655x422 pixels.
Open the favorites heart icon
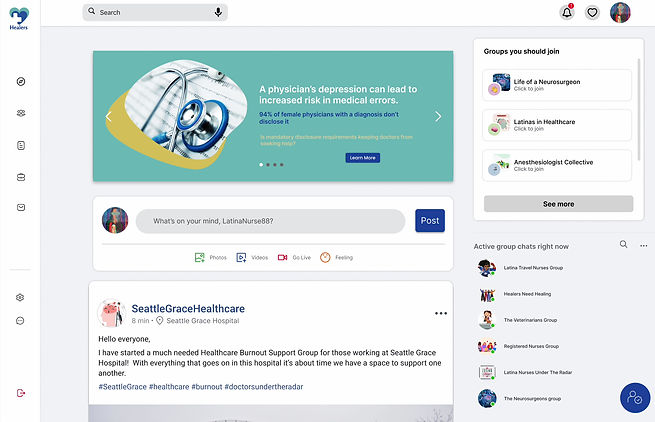pos(592,13)
